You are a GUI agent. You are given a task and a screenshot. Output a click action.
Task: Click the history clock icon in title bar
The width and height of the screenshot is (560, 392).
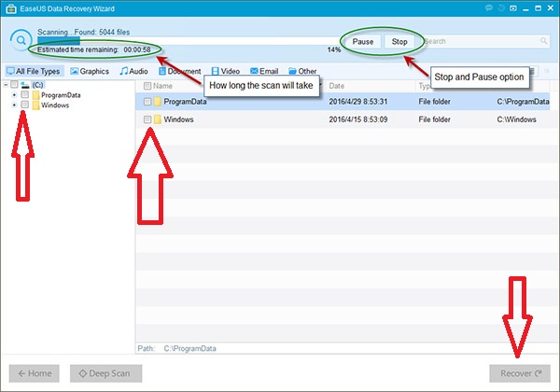tap(501, 7)
